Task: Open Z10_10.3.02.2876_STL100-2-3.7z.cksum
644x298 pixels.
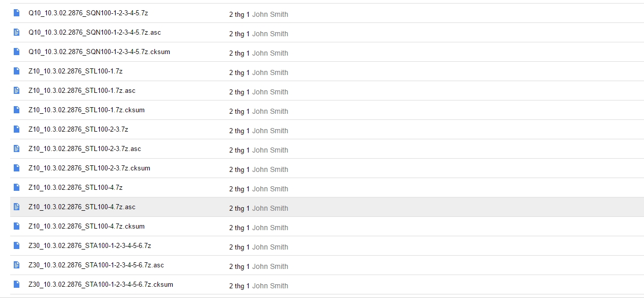Action: pyautogui.click(x=89, y=168)
